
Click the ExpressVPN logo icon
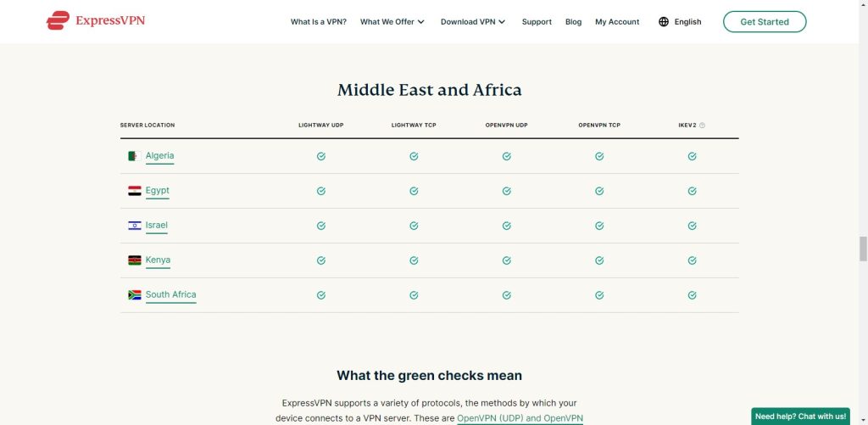click(58, 21)
